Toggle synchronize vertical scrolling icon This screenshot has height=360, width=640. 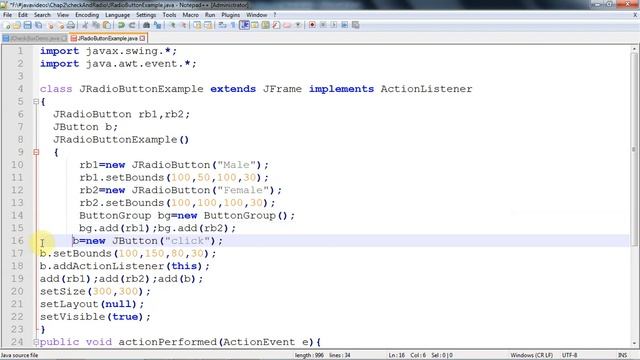pyautogui.click(x=197, y=25)
